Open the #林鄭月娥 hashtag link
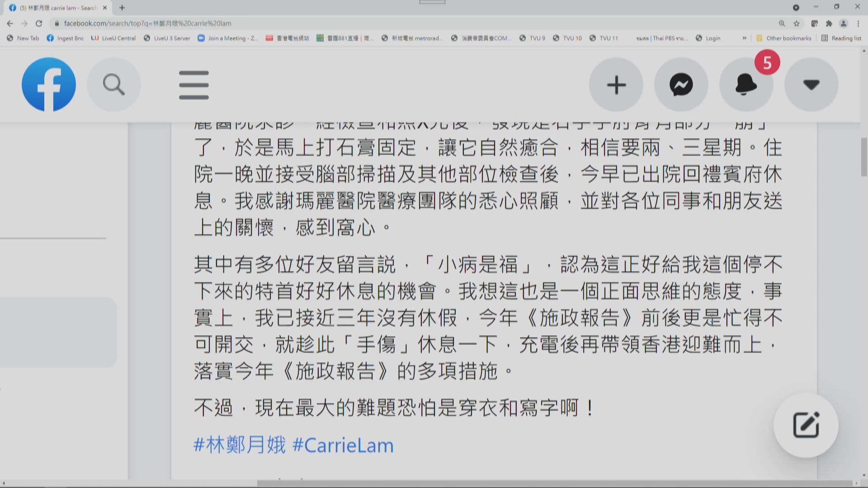The width and height of the screenshot is (868, 488). click(240, 446)
